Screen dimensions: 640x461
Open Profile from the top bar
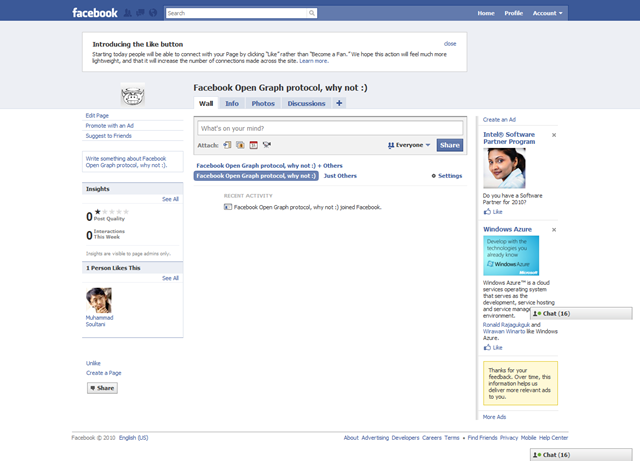(x=513, y=13)
